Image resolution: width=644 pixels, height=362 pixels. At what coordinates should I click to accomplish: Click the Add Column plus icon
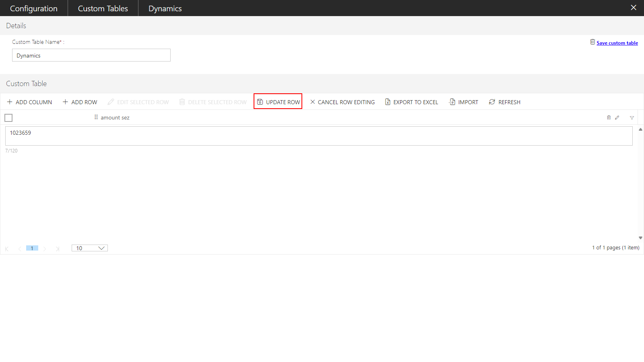point(10,102)
